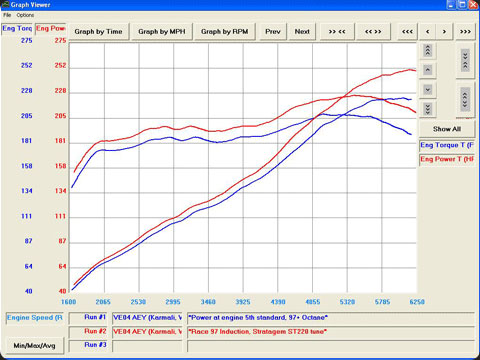Click the single left arrow pan button
Image resolution: width=480 pixels, height=360 pixels.
428,32
